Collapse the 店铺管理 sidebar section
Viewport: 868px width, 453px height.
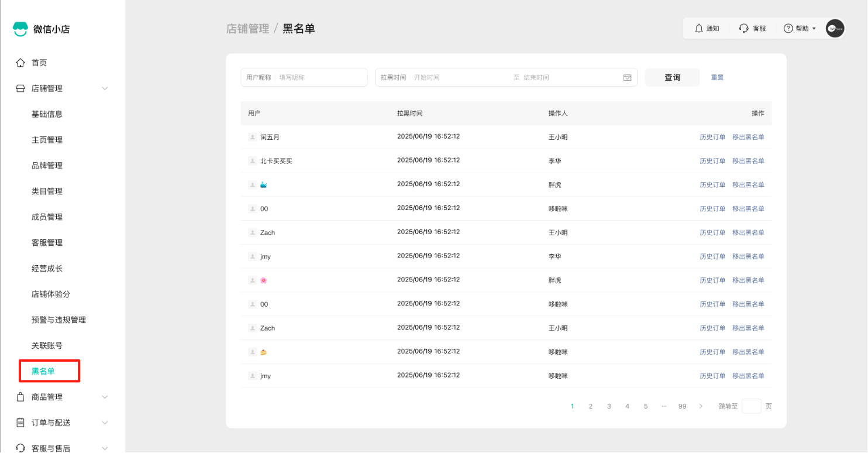(105, 88)
